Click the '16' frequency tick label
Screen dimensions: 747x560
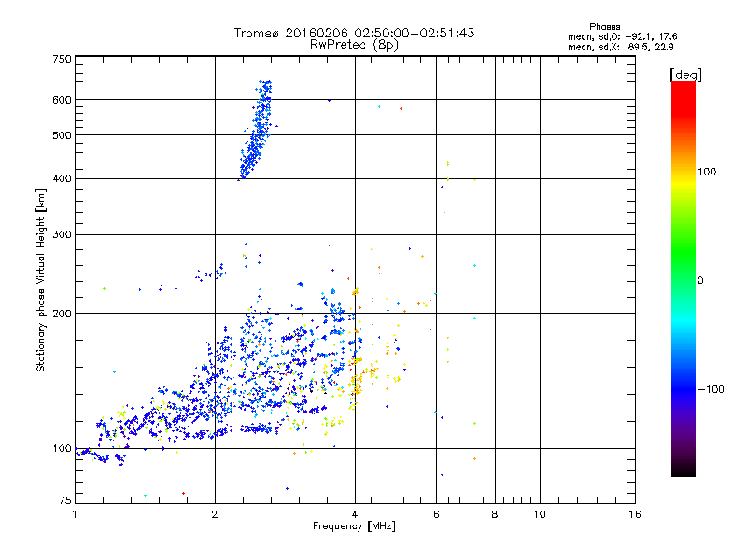[635, 514]
